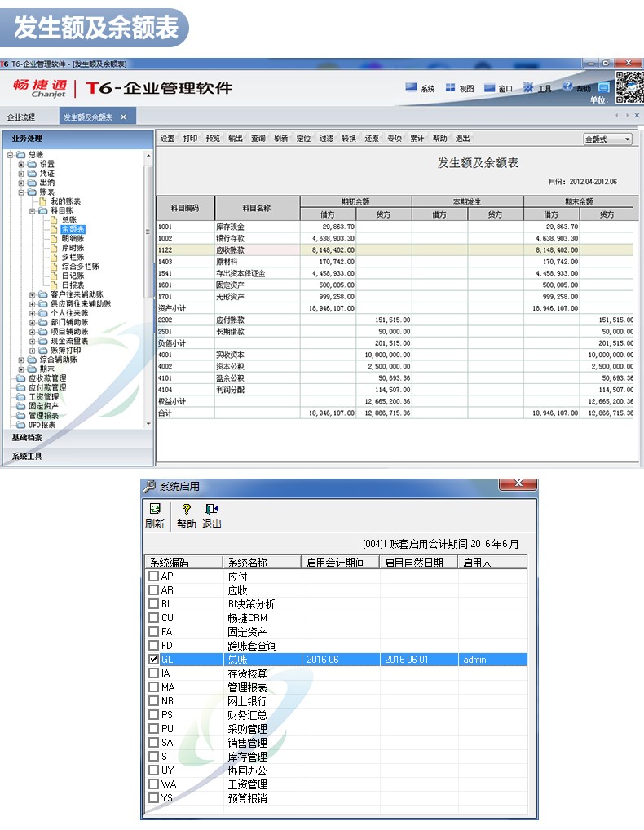This screenshot has height=830, width=644.
Task: Click 过滤 in the report toolbar
Action: pos(327,138)
